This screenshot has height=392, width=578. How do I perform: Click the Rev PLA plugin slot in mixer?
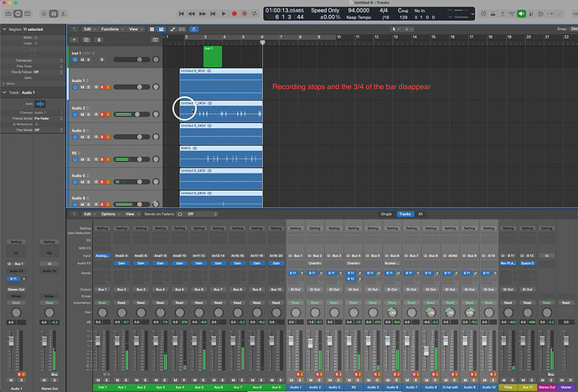coord(508,263)
